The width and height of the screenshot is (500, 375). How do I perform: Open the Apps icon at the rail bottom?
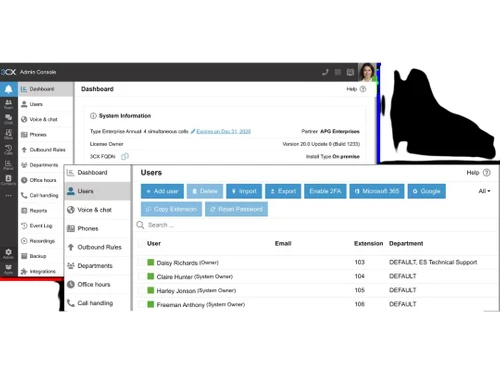click(x=9, y=269)
